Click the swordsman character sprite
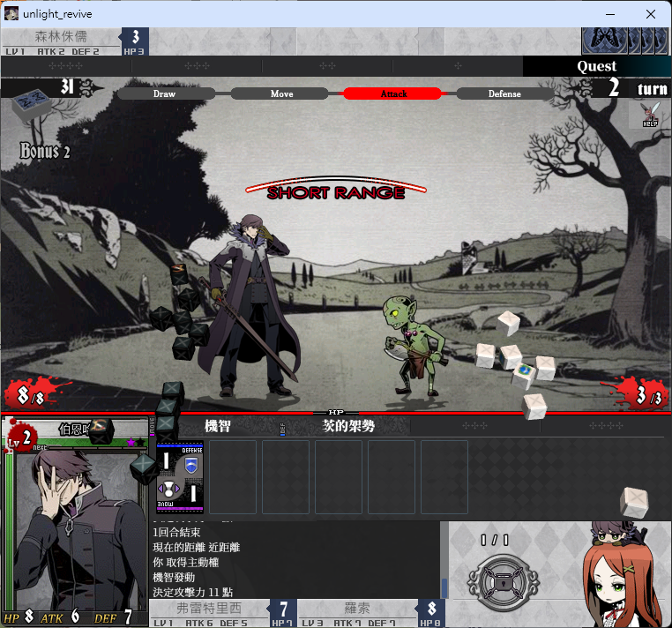 tap(250, 305)
